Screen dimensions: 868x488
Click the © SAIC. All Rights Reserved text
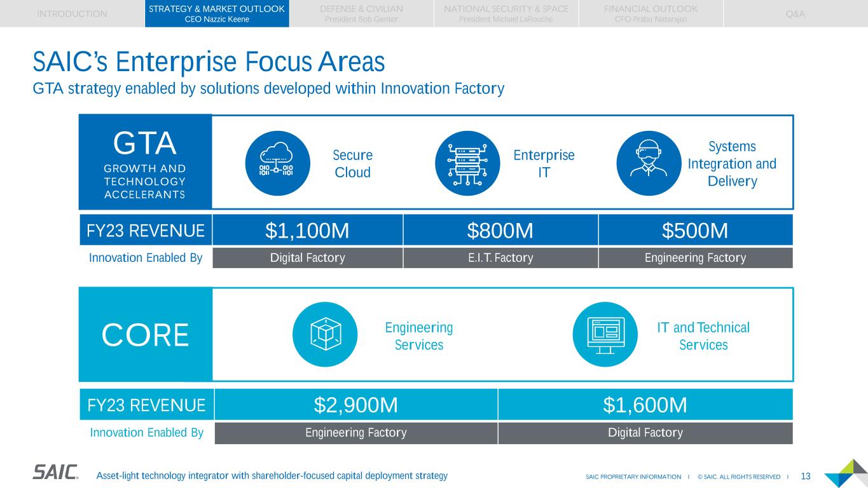pyautogui.click(x=738, y=477)
